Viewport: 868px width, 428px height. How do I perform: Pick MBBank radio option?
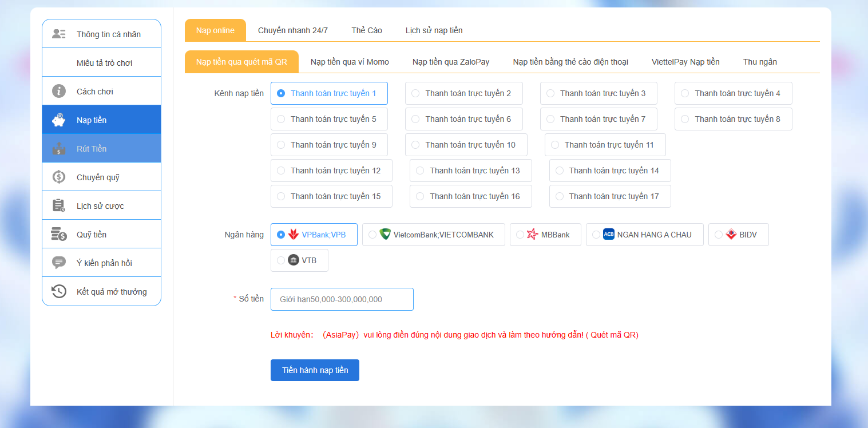[x=545, y=235]
